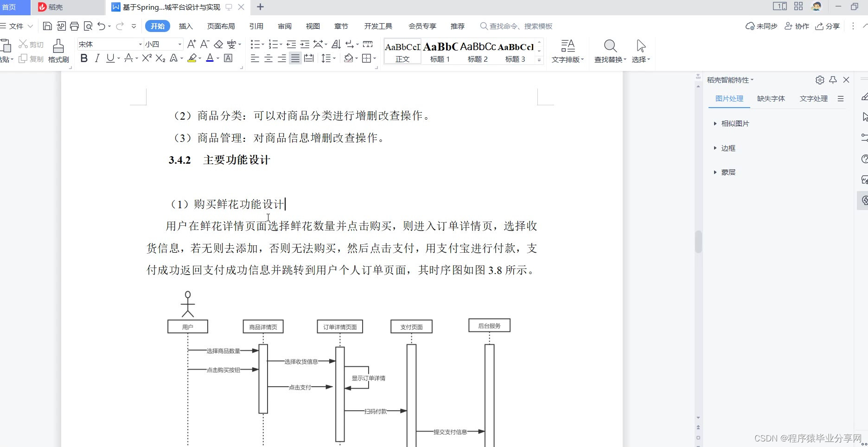868x447 pixels.
Task: Apply character border icon
Action: pyautogui.click(x=228, y=58)
